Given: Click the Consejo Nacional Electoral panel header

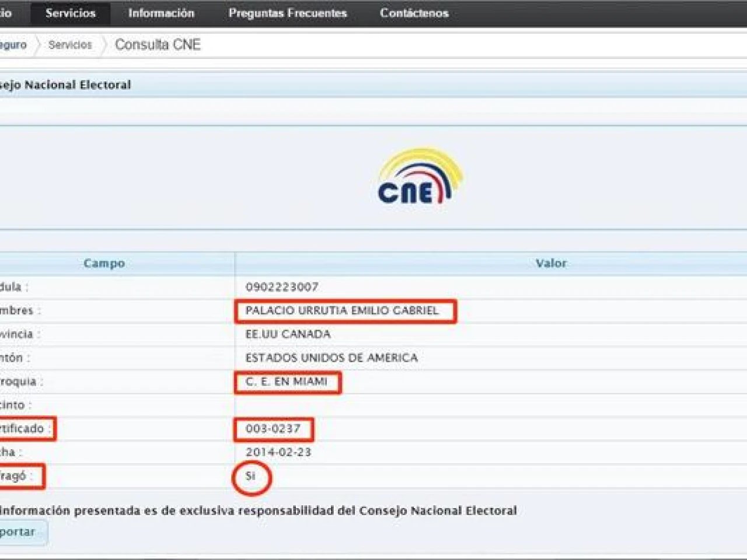Looking at the screenshot, I should 64,85.
